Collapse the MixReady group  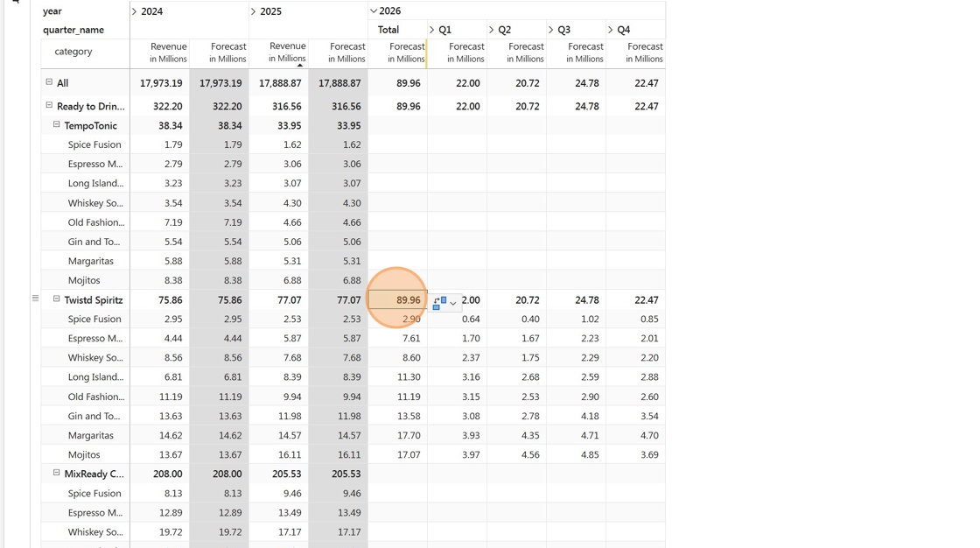click(56, 473)
